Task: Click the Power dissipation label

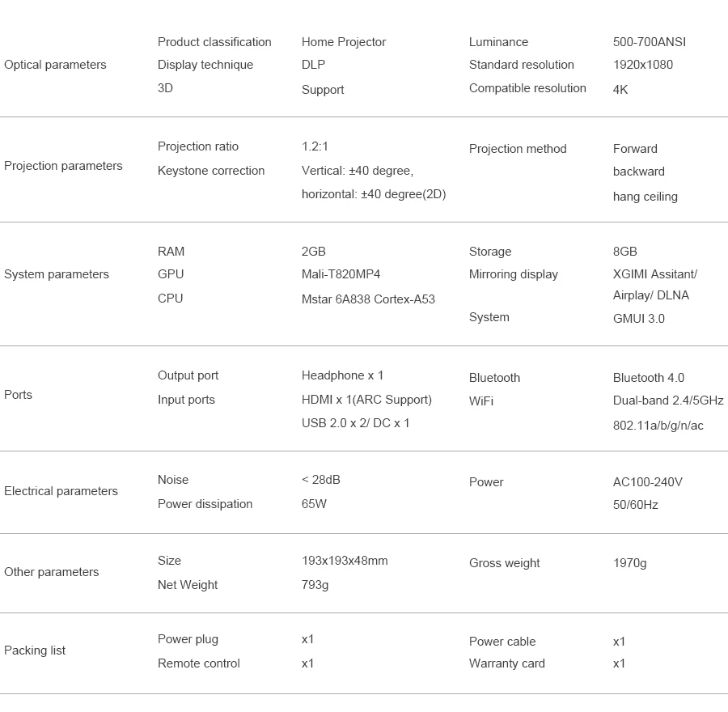Action: pyautogui.click(x=205, y=504)
